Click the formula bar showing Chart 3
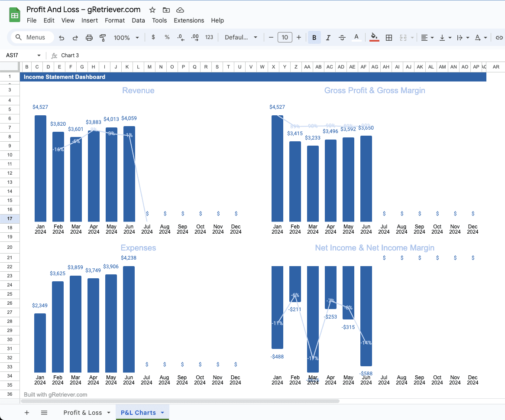This screenshot has width=505, height=420. tap(280, 55)
